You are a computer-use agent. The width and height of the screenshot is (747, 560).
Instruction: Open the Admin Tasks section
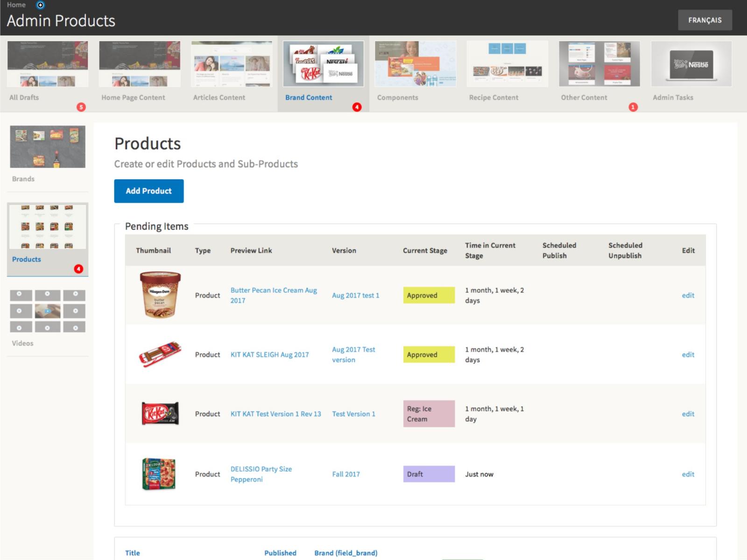click(x=673, y=98)
